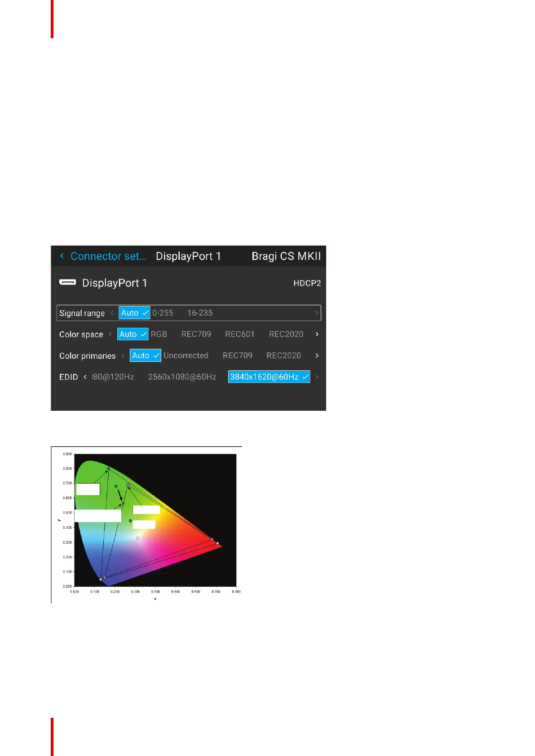The image size is (535, 756).
Task: Select EDID 2560x1080@60Hz
Action: pyautogui.click(x=182, y=377)
